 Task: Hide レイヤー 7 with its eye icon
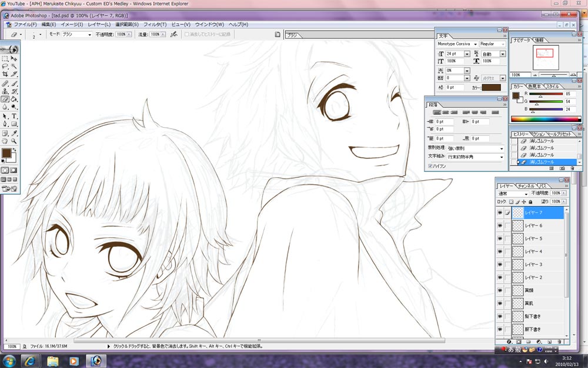(x=500, y=213)
